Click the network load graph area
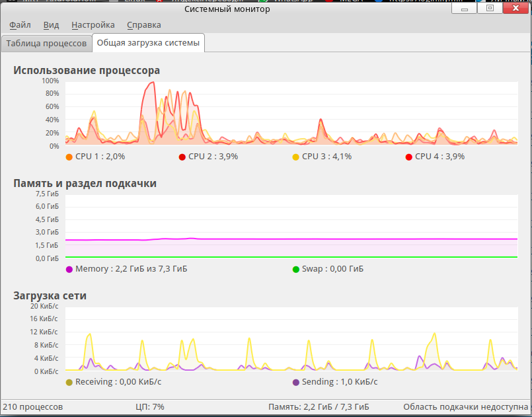Image resolution: width=532 pixels, height=417 pixels. point(291,338)
